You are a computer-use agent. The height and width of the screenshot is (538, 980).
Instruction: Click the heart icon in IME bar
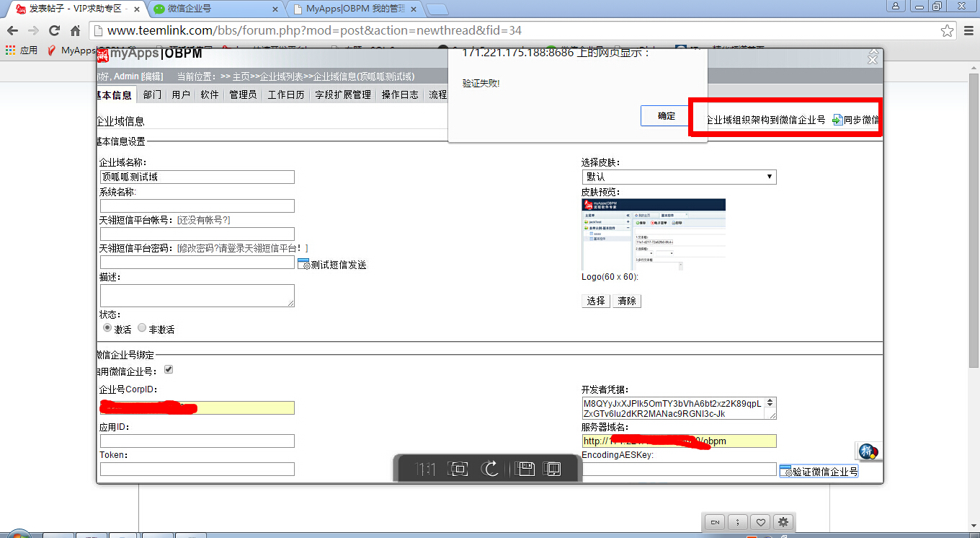[759, 521]
